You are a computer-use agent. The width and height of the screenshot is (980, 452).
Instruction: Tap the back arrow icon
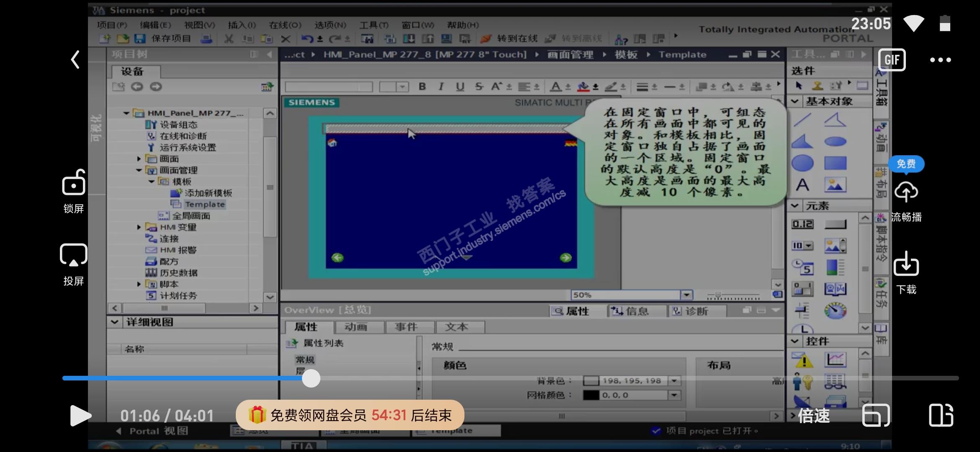point(75,59)
